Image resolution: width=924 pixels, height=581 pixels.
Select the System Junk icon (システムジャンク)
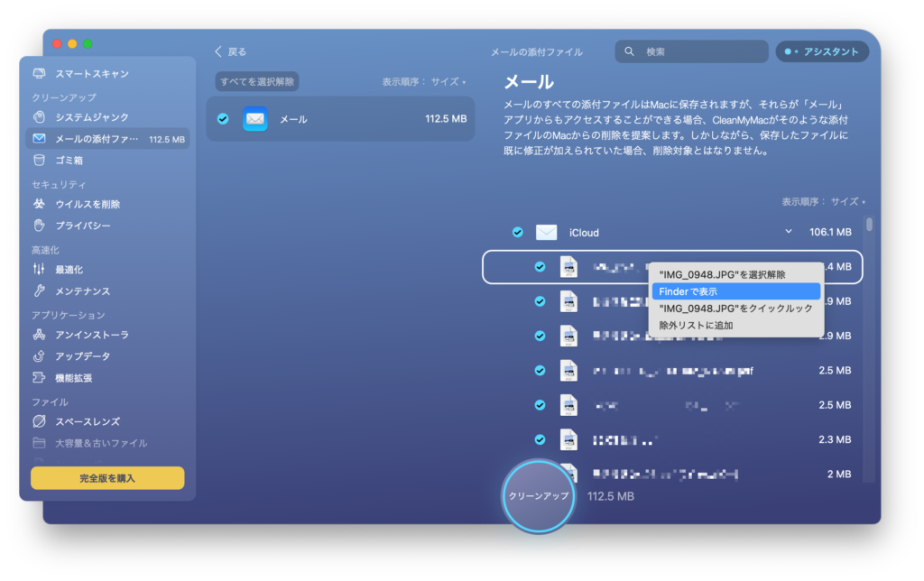click(x=39, y=116)
